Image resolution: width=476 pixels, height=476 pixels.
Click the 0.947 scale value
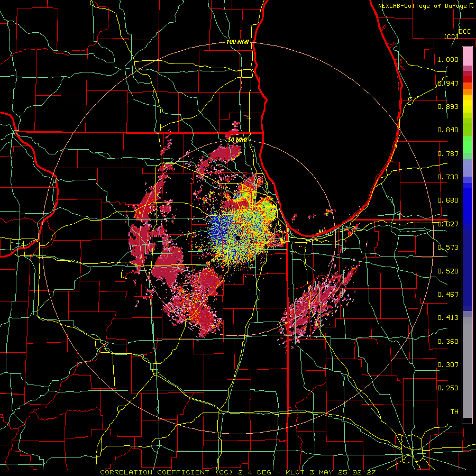(x=448, y=83)
